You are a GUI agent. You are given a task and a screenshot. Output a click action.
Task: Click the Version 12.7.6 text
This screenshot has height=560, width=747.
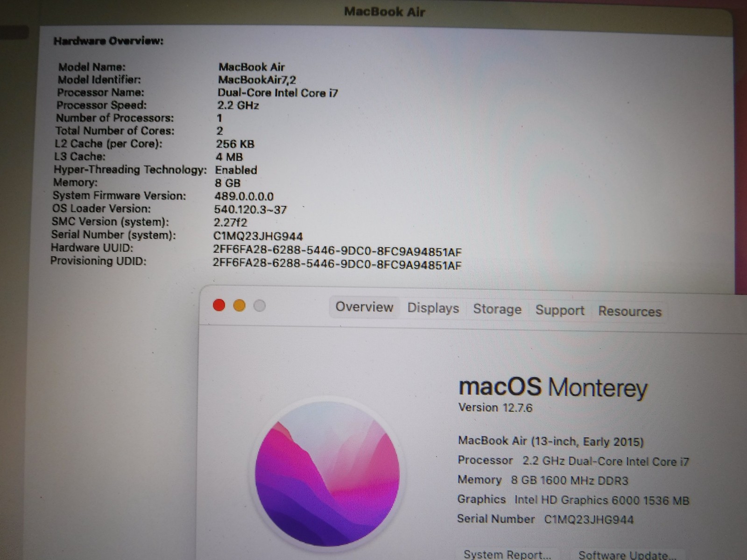click(495, 407)
